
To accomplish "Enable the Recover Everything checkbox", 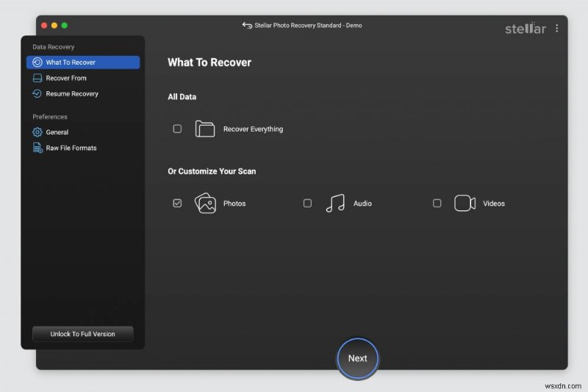I will [177, 129].
